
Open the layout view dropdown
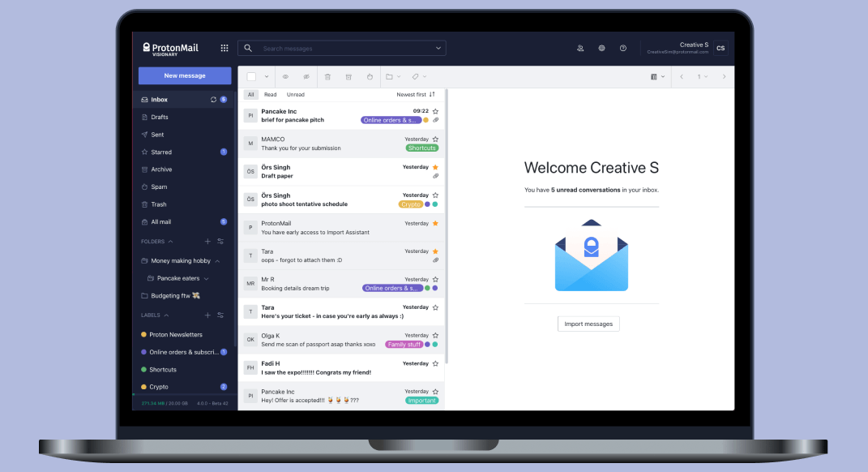(x=657, y=77)
